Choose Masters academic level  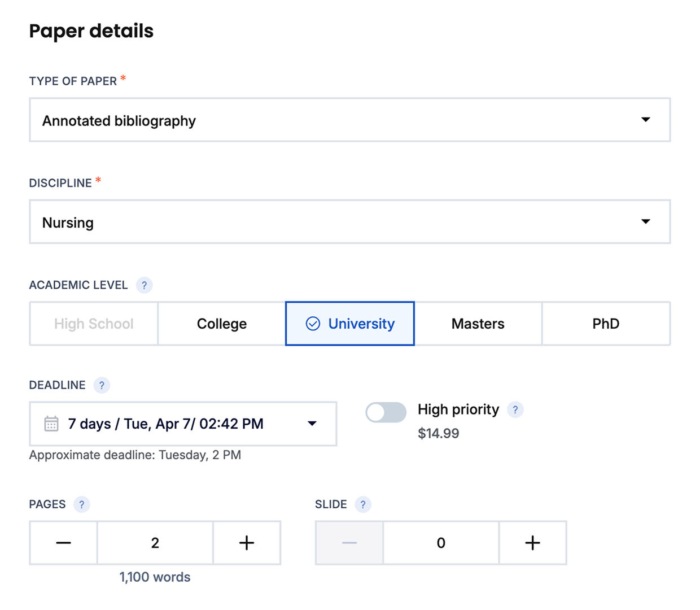(478, 324)
